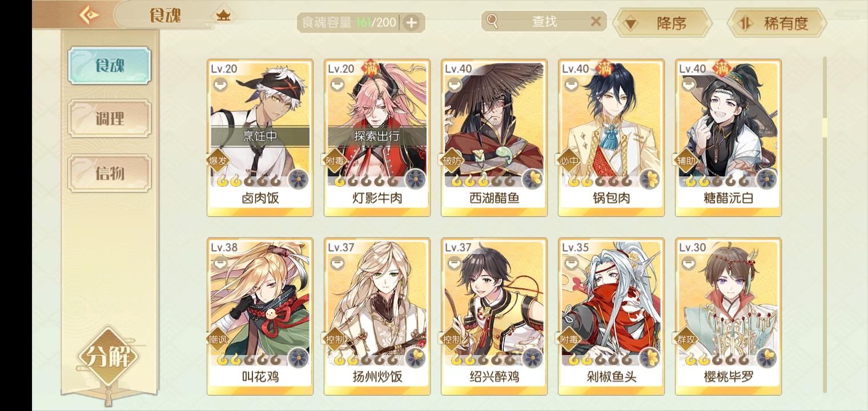Expand food soul capacity with plus icon
Image resolution: width=868 pixels, height=411 pixels.
[411, 23]
